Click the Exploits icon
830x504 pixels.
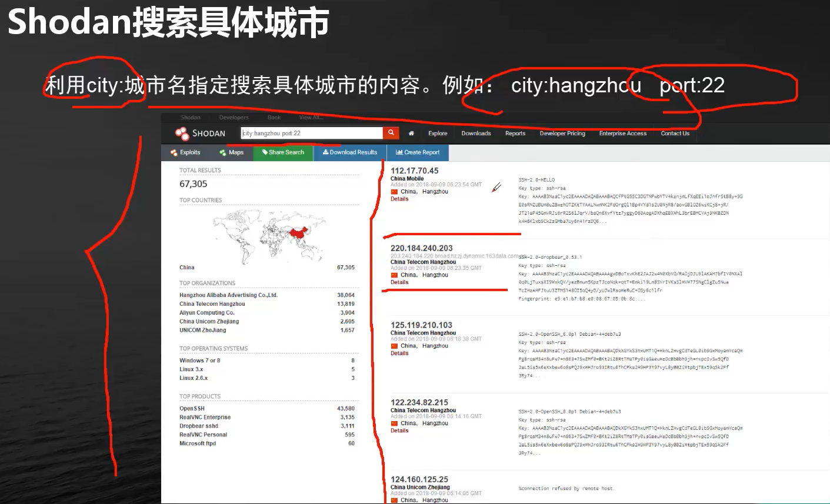click(174, 152)
